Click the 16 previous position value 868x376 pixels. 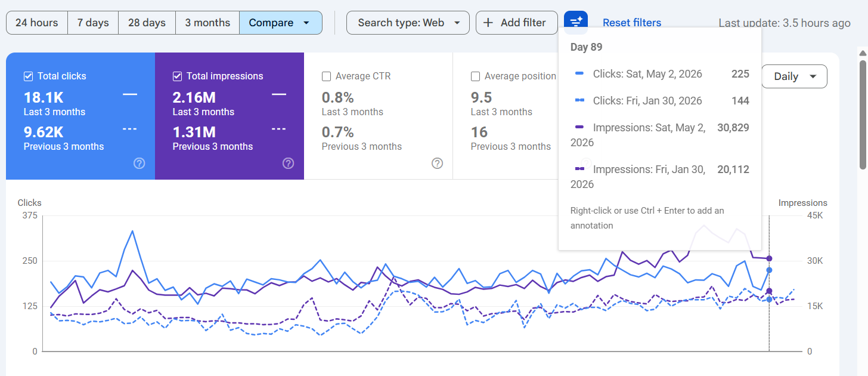(x=479, y=132)
